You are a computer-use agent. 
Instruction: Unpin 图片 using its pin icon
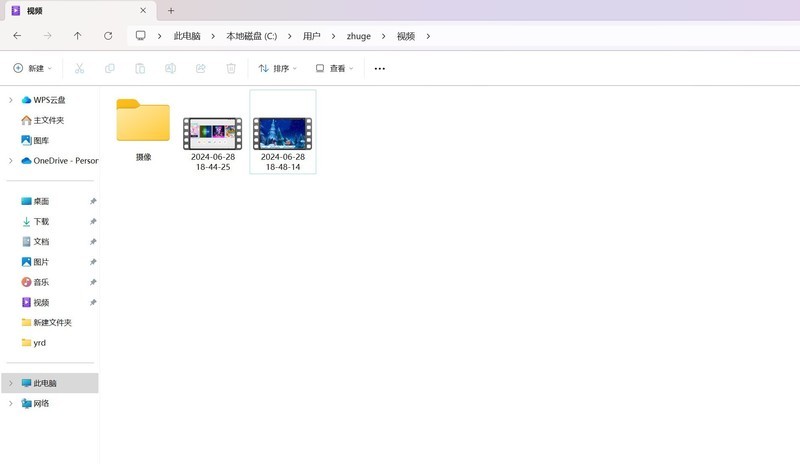pos(93,262)
